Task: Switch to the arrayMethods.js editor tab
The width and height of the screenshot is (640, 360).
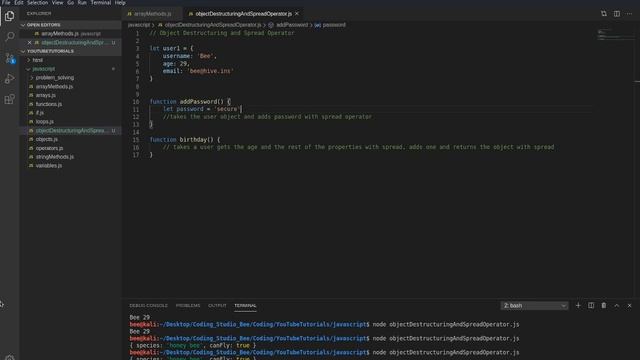Action: 152,13
